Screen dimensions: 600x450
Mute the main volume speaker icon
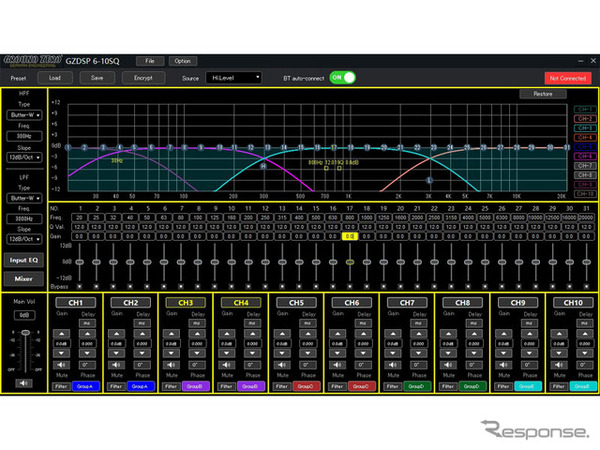point(24,383)
